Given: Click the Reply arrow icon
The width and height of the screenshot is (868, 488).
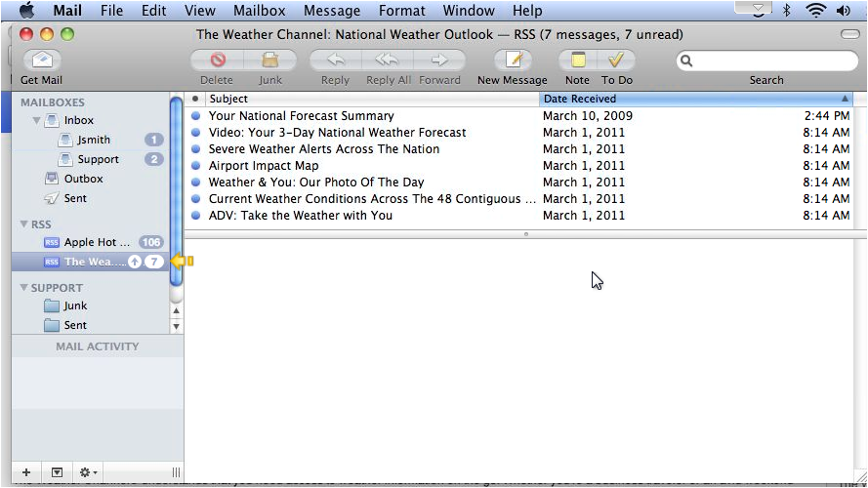Looking at the screenshot, I should (335, 61).
